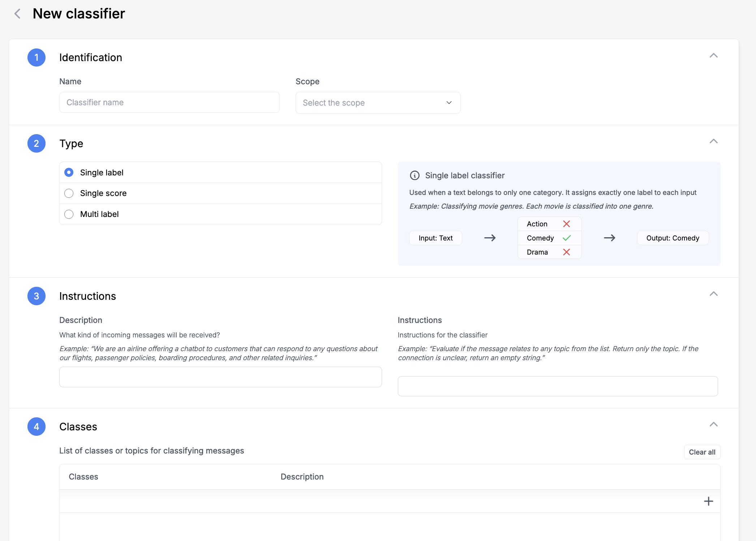This screenshot has width=756, height=541.
Task: Click the Collapse Instructions chevron
Action: tap(713, 294)
